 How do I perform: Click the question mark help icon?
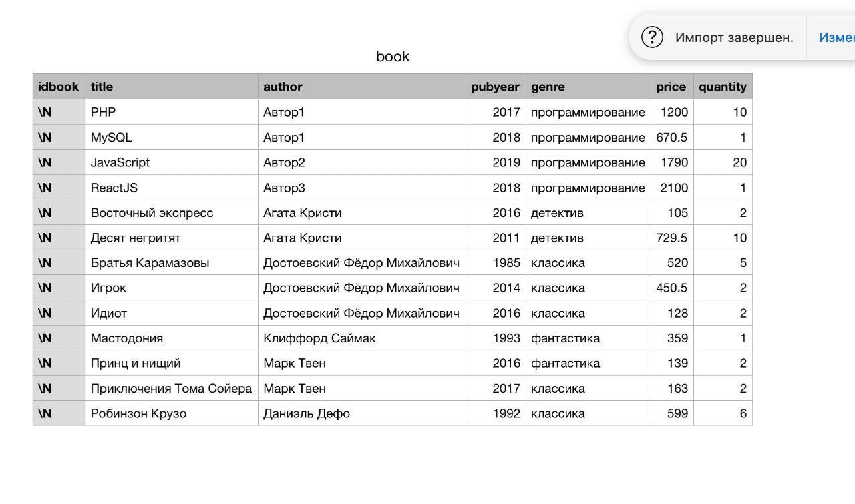652,37
